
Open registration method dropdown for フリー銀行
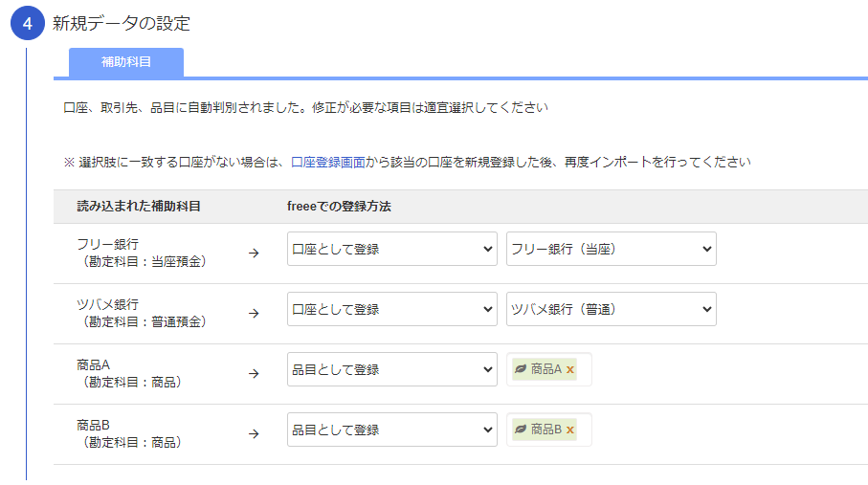pyautogui.click(x=392, y=249)
